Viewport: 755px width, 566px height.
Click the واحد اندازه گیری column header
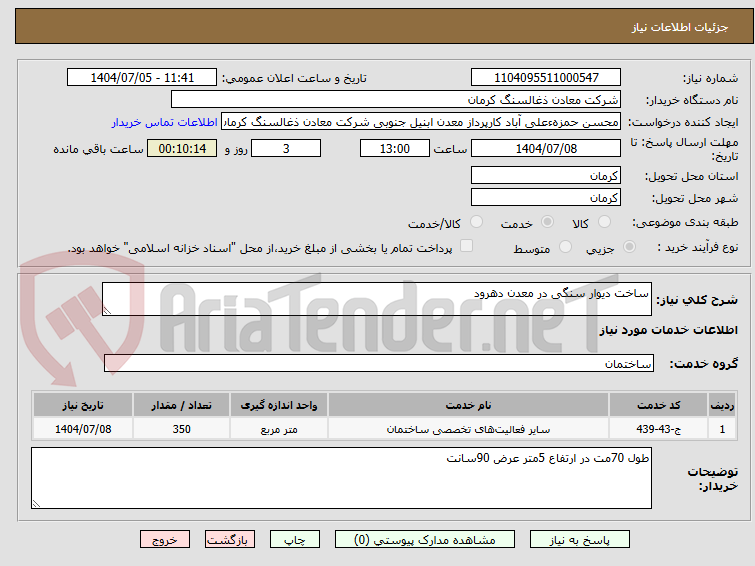(279, 405)
